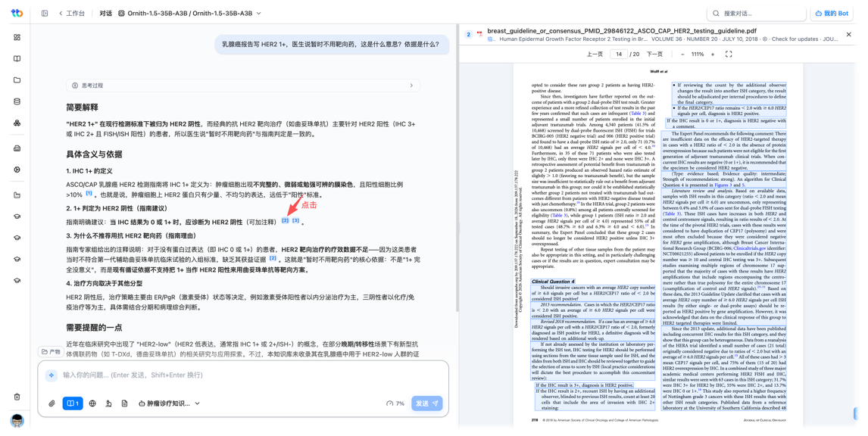Open the stacked-cubes icon in left sidebar
This screenshot has height=436, width=868.
point(17,123)
